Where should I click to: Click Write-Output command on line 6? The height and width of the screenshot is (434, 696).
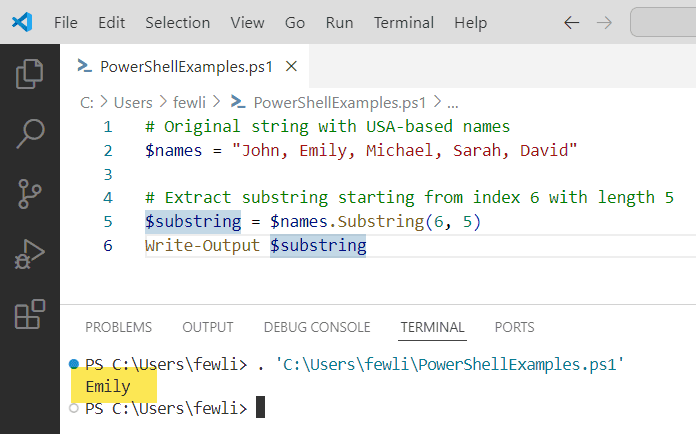202,245
